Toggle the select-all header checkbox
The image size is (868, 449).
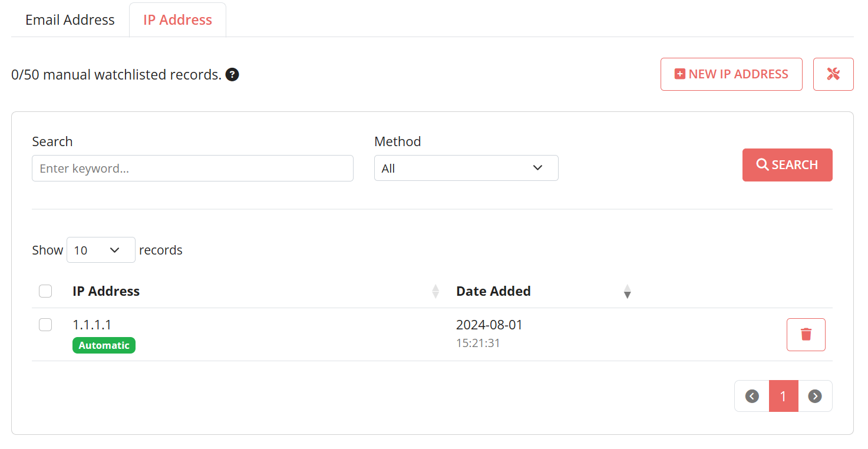(x=45, y=291)
